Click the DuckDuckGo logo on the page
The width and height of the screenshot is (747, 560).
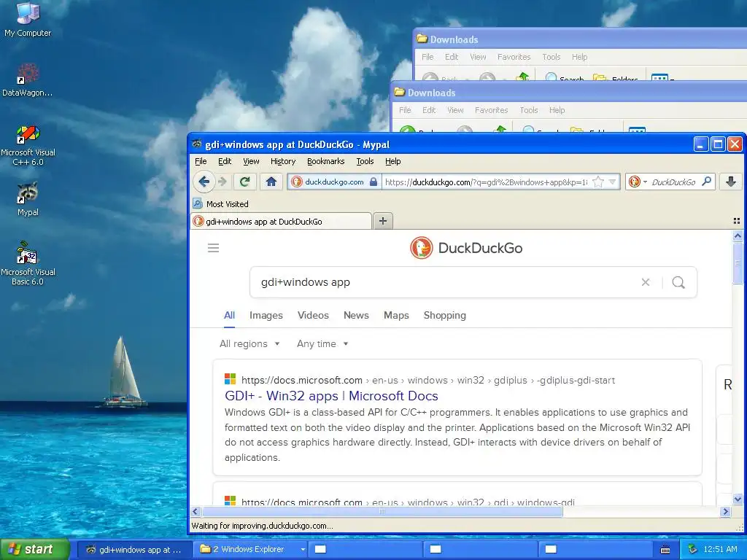tap(466, 248)
